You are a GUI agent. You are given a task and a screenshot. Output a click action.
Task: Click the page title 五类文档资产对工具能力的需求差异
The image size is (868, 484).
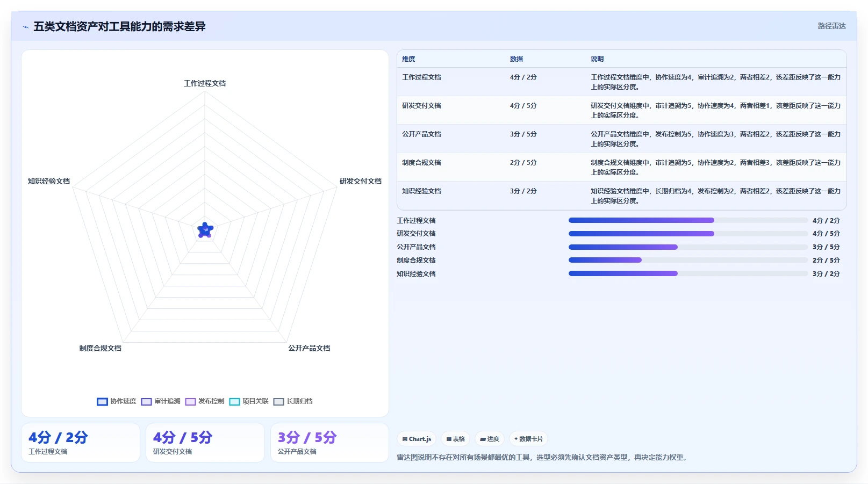pos(119,26)
